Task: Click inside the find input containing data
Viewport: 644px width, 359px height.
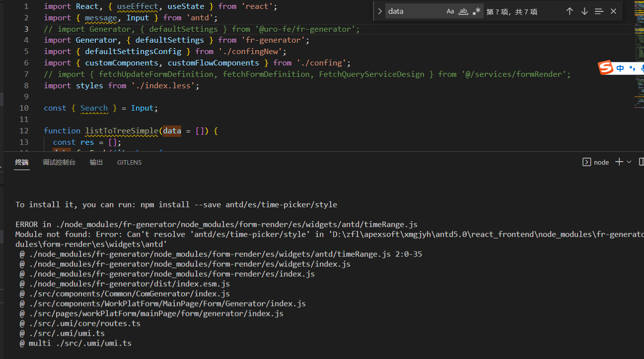Action: point(412,10)
